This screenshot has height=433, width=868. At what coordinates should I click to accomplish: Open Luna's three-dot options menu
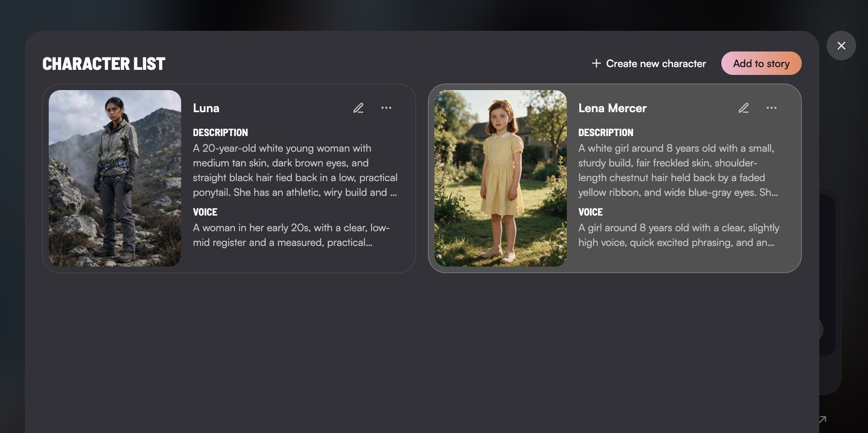[x=386, y=108]
